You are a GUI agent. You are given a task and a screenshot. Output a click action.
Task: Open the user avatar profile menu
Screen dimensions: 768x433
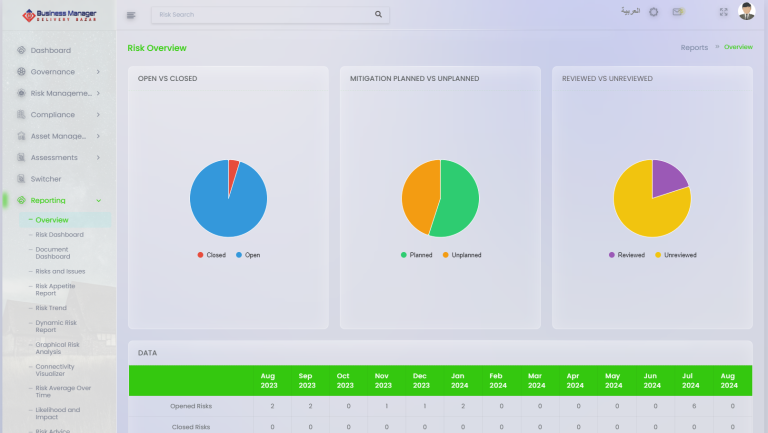747,12
